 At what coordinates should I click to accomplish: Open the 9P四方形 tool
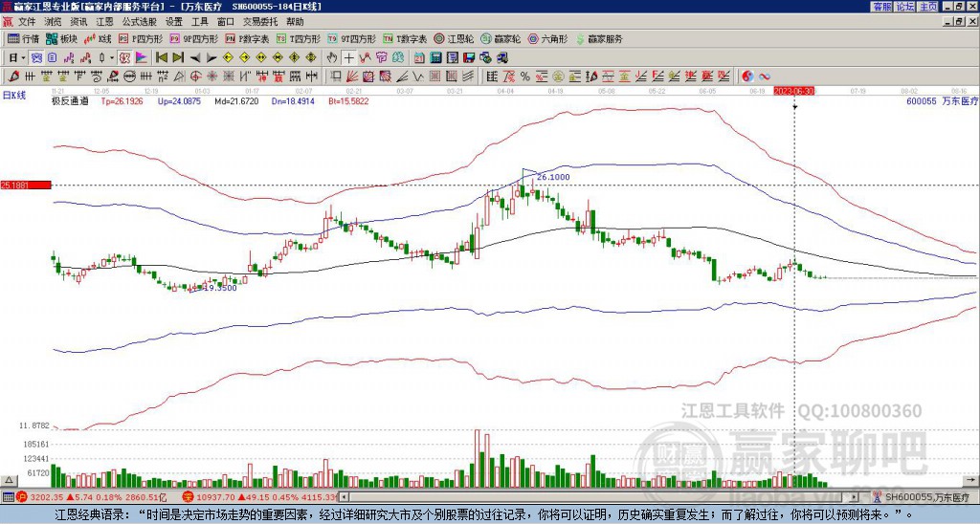pyautogui.click(x=193, y=38)
